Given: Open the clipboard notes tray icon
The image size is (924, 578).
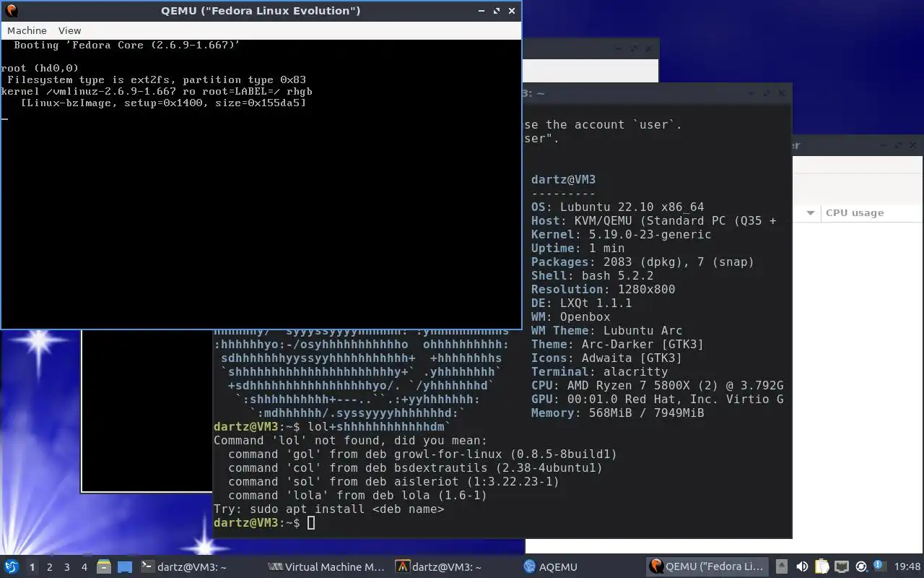Looking at the screenshot, I should click(x=822, y=567).
